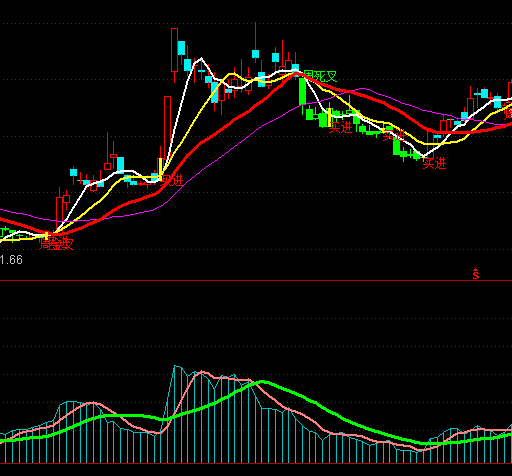
Task: Click the hollow red candle at the lowest trough
Action: (430, 145)
